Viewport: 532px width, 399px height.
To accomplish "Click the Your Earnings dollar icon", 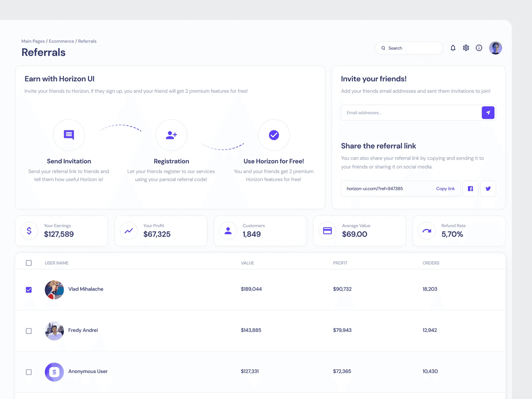I will 29,231.
